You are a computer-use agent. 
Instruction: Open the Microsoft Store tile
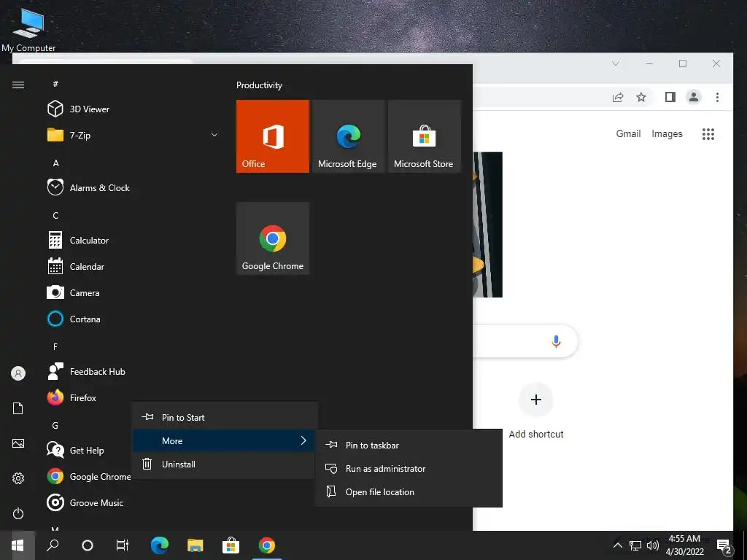[x=424, y=136]
